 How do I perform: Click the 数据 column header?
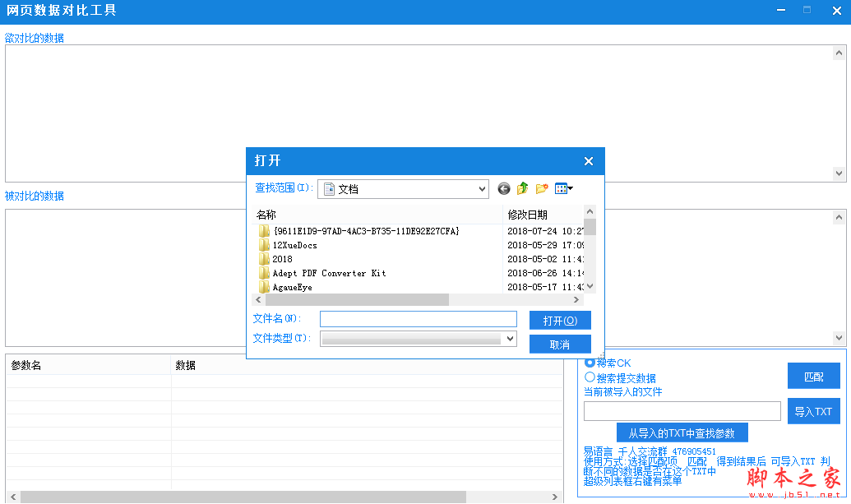point(367,365)
